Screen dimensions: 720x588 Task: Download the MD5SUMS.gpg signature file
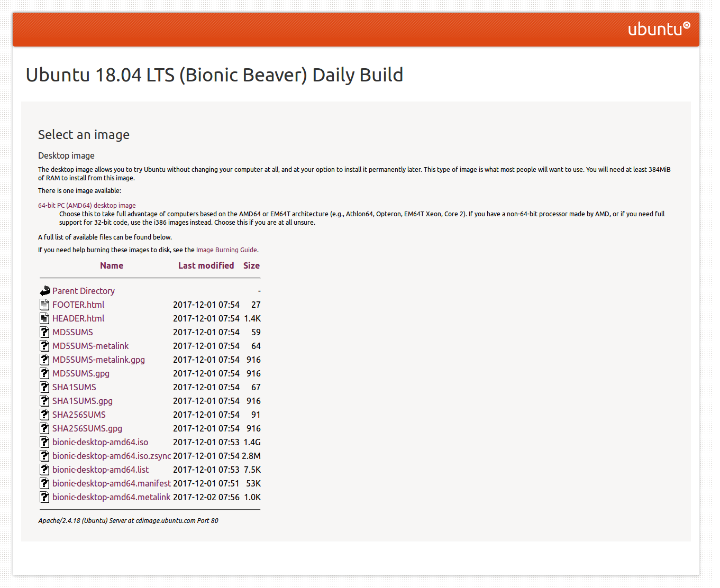81,373
